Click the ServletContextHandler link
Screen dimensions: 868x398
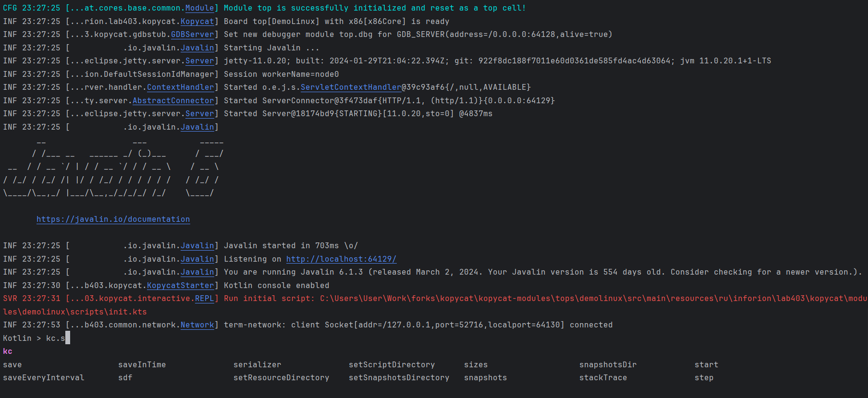pyautogui.click(x=351, y=87)
